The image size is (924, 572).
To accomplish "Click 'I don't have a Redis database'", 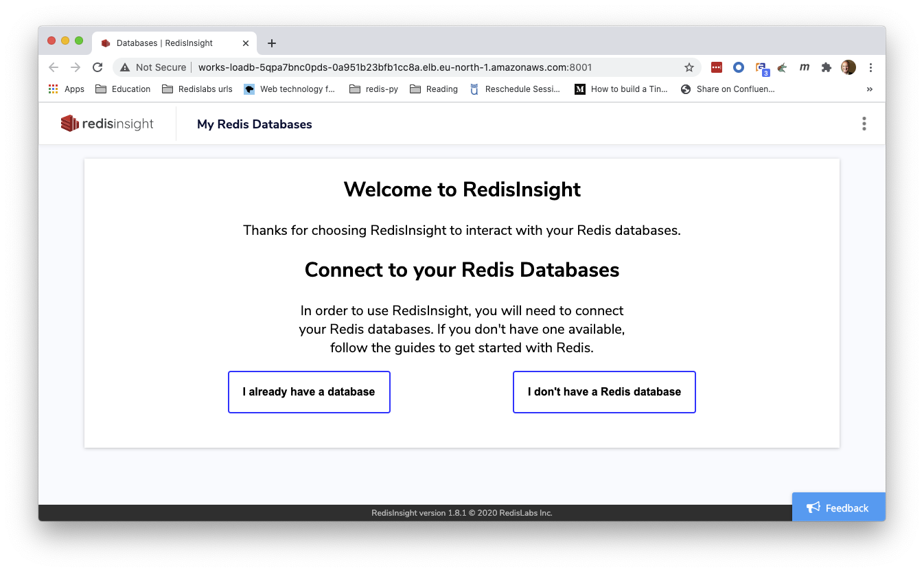I will pos(604,392).
